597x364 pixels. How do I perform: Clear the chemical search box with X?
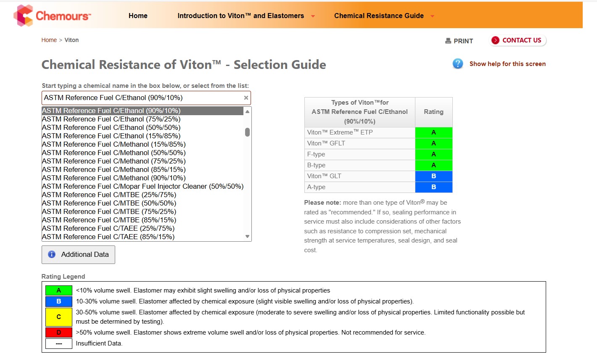[x=246, y=98]
